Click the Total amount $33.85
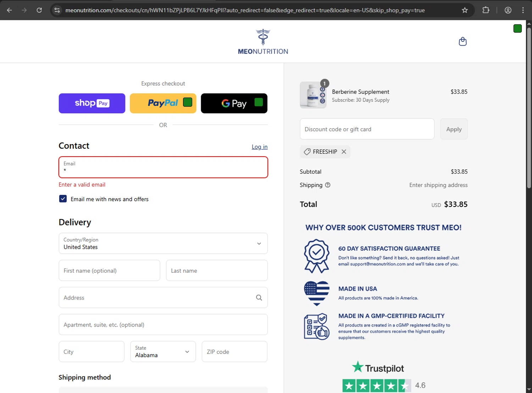Image resolution: width=532 pixels, height=393 pixels. click(456, 204)
